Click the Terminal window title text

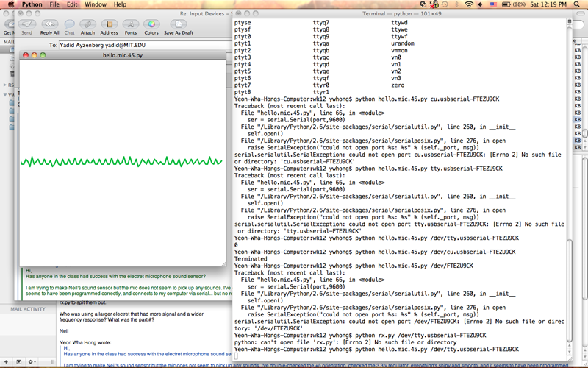(401, 13)
